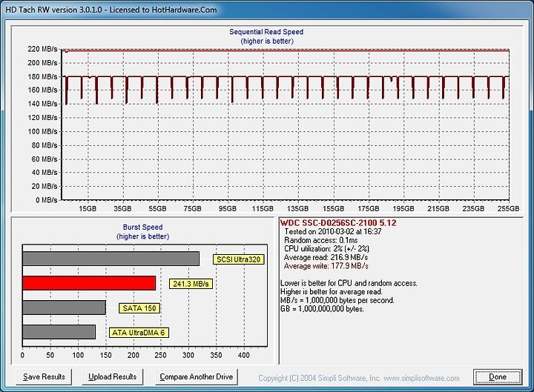Click the Tested on 2010-03-02 line

click(x=333, y=231)
